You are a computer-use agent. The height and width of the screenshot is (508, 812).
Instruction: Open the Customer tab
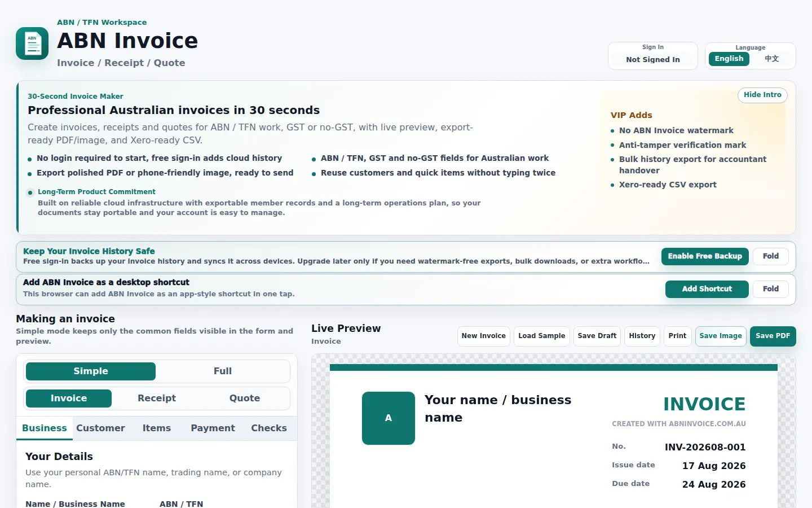(101, 428)
